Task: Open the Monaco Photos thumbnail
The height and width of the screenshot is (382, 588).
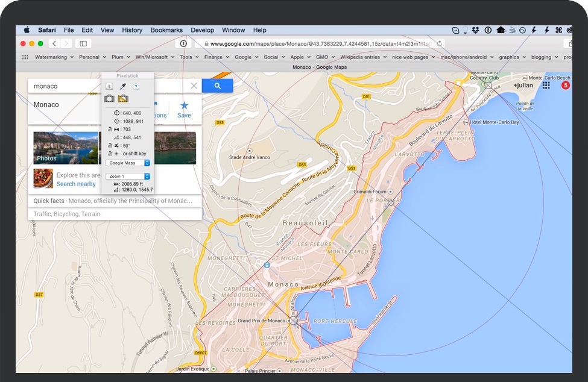Action: click(65, 148)
